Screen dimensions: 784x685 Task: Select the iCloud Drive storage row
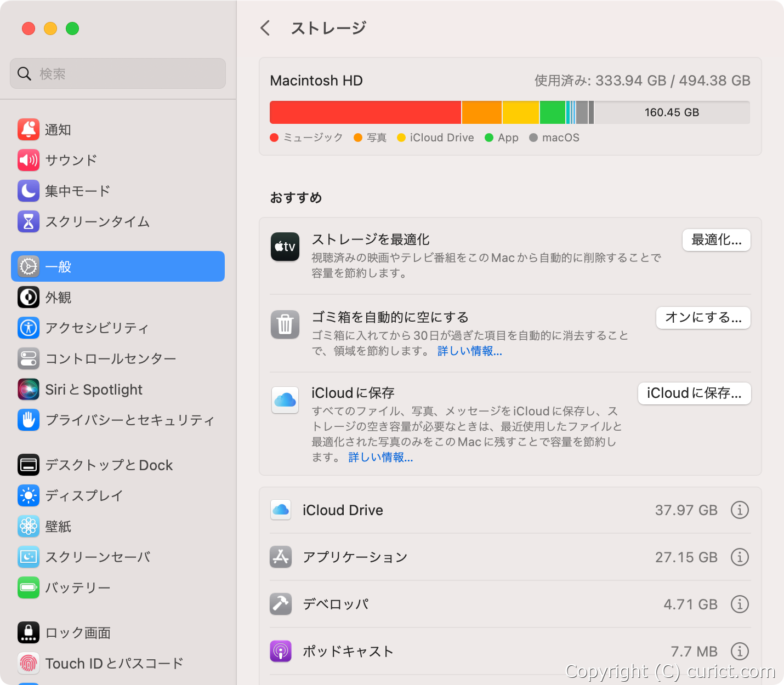(510, 510)
